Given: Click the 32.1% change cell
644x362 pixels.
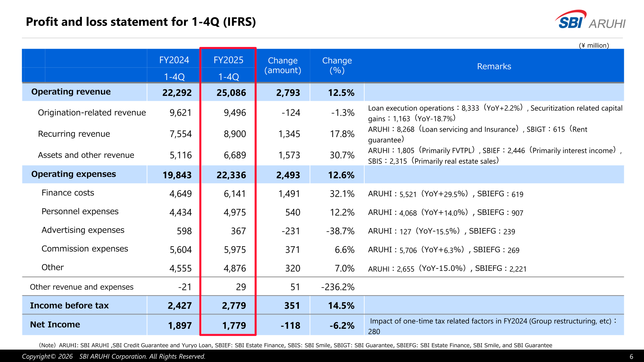Looking at the screenshot, I should click(342, 194).
